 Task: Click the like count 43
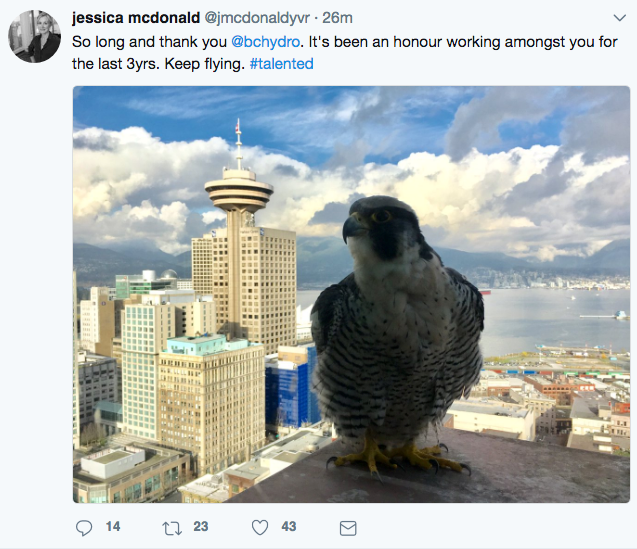[x=289, y=527]
